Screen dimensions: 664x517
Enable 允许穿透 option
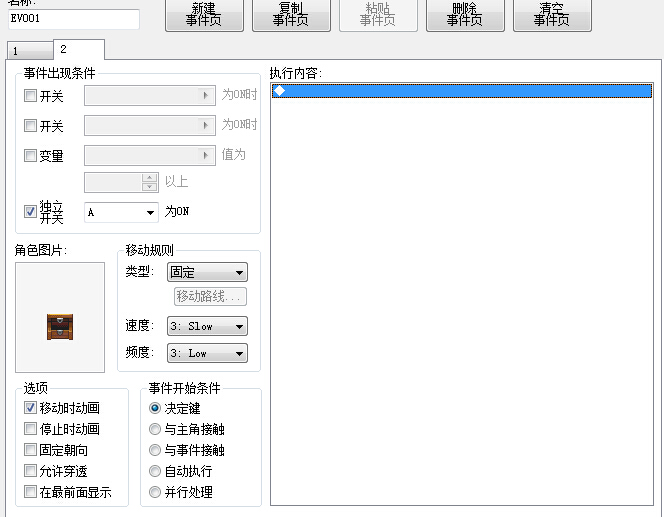click(x=30, y=470)
